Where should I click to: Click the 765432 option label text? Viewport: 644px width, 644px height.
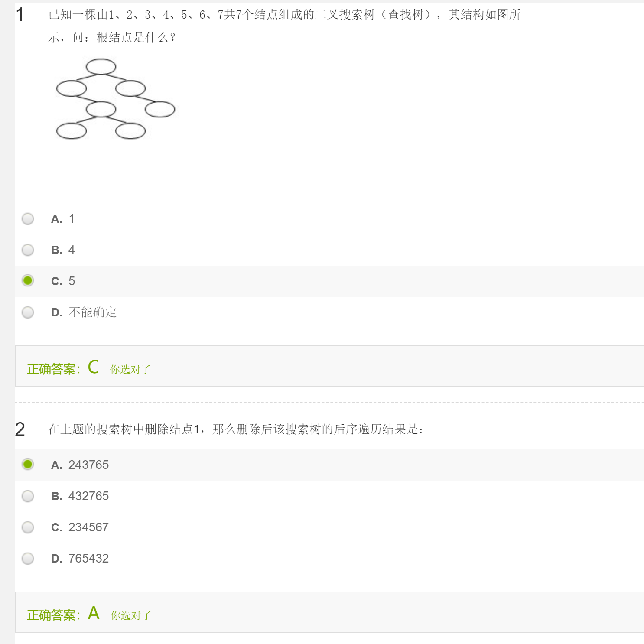click(88, 558)
